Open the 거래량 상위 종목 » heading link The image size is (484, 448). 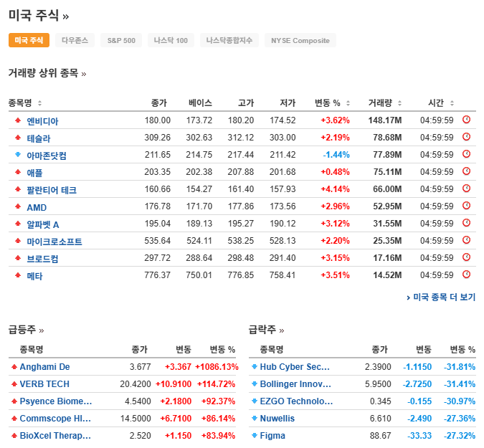(47, 73)
